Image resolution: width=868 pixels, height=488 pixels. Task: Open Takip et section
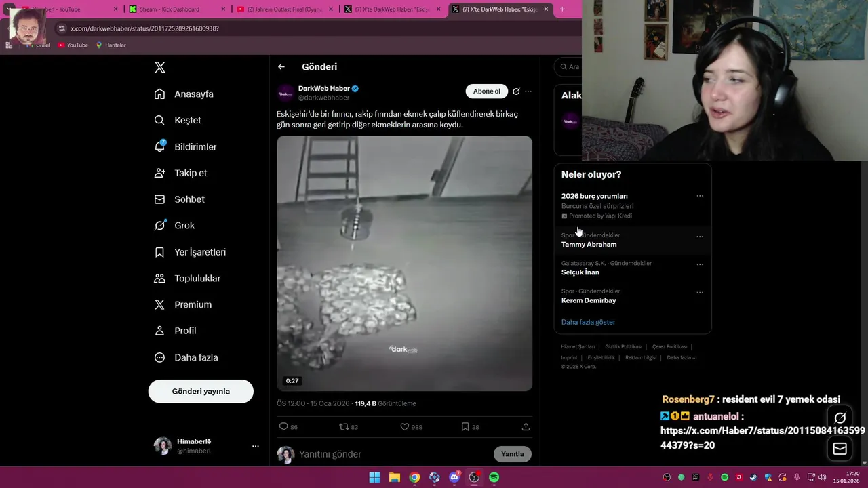point(180,173)
